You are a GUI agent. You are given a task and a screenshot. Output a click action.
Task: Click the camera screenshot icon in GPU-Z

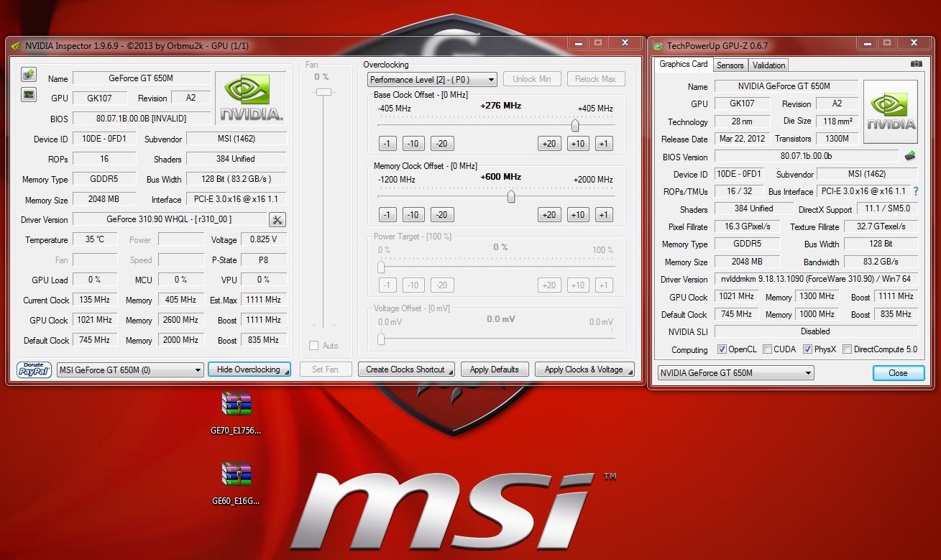click(916, 64)
